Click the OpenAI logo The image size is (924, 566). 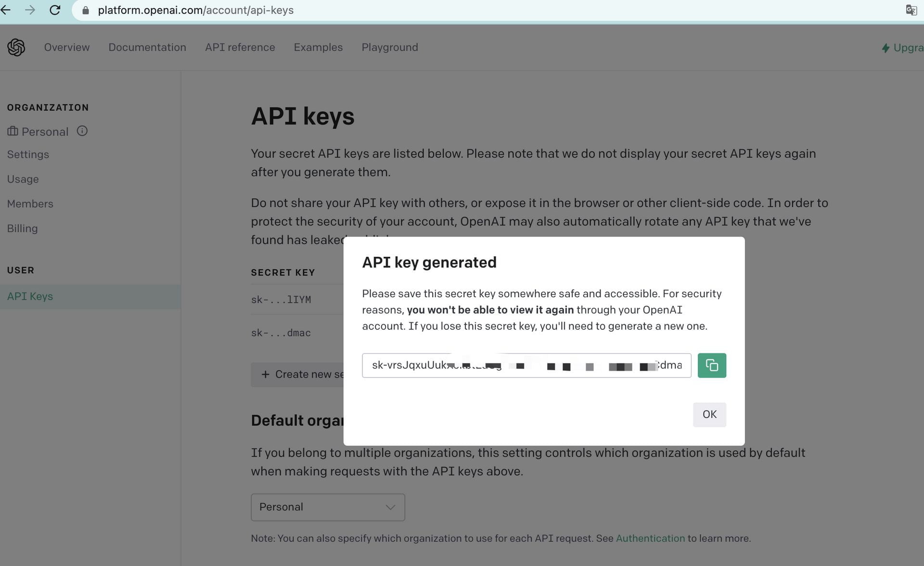tap(16, 48)
